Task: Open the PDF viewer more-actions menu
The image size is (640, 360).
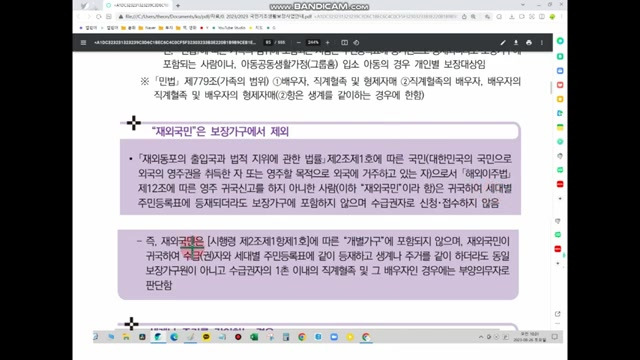Action: click(542, 42)
